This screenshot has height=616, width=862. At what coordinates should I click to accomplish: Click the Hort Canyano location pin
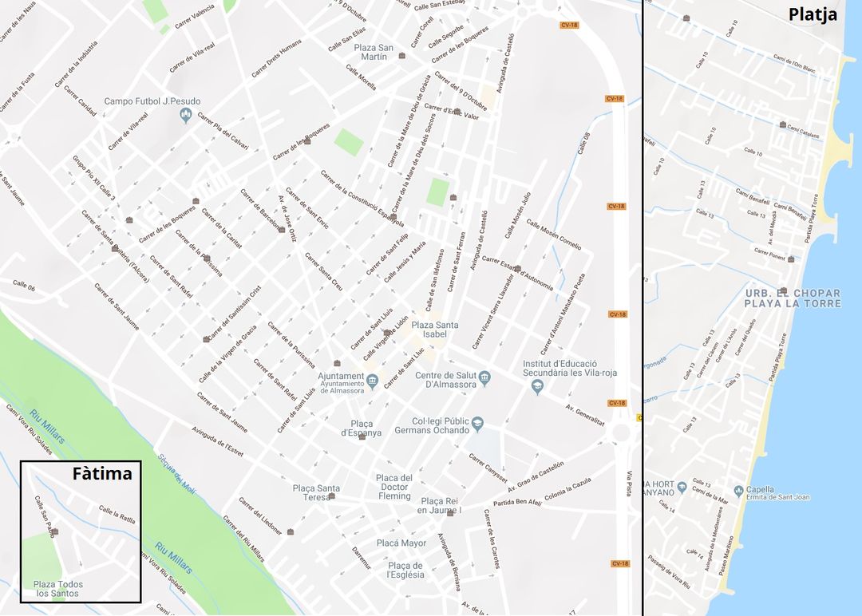[x=682, y=486]
